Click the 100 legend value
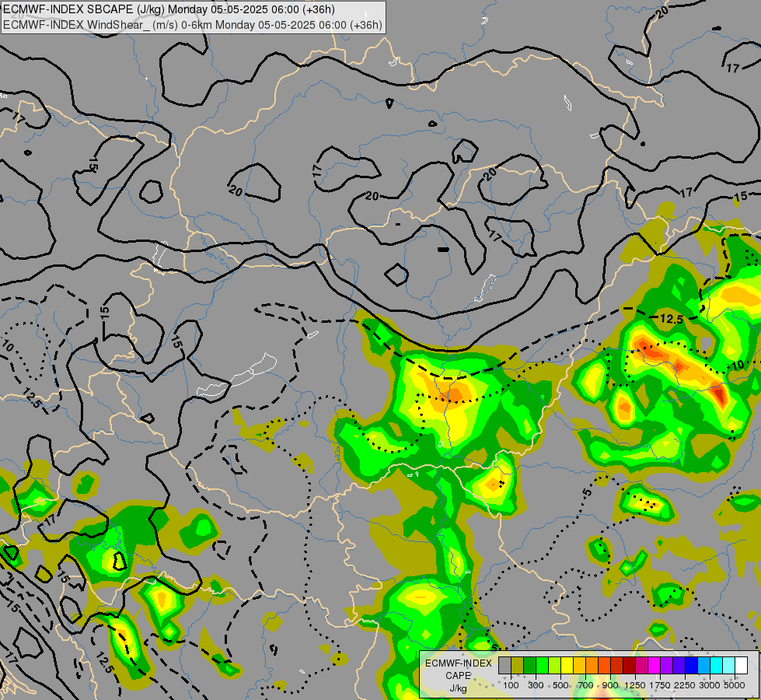 511,685
